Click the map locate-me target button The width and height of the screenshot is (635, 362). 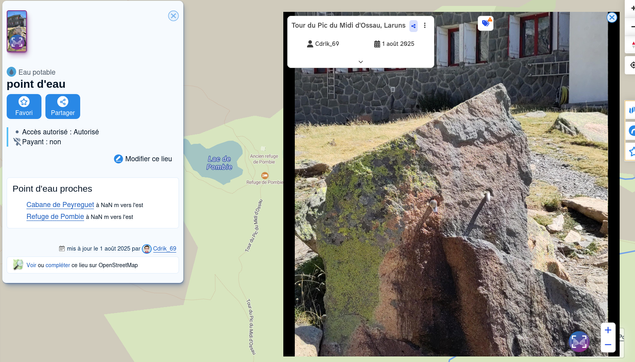pos(631,65)
